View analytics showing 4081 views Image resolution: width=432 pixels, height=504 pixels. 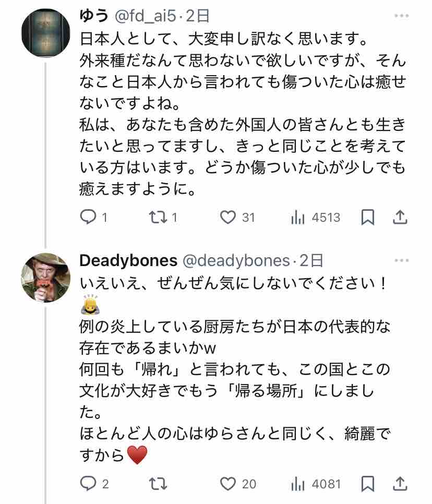pyautogui.click(x=298, y=484)
